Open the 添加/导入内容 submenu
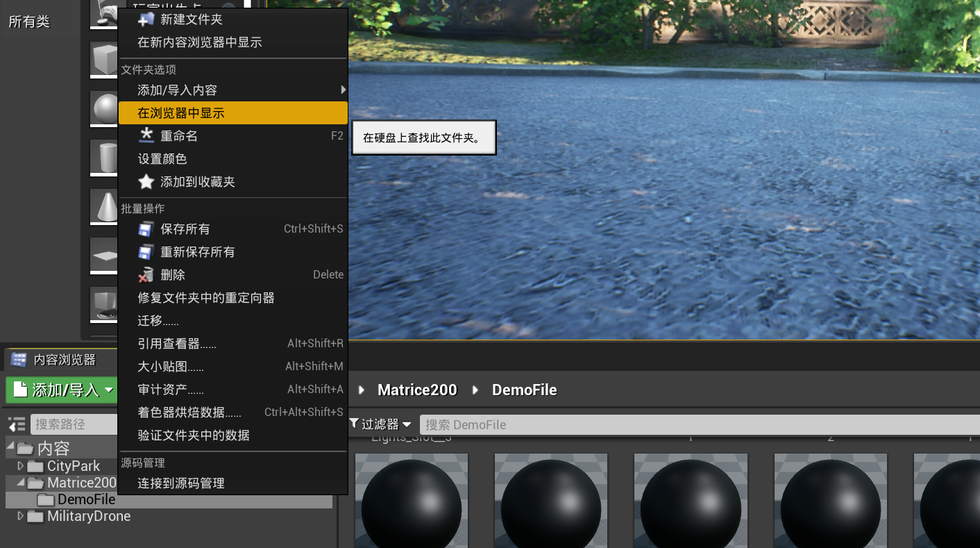The height and width of the screenshot is (548, 980). tap(233, 90)
